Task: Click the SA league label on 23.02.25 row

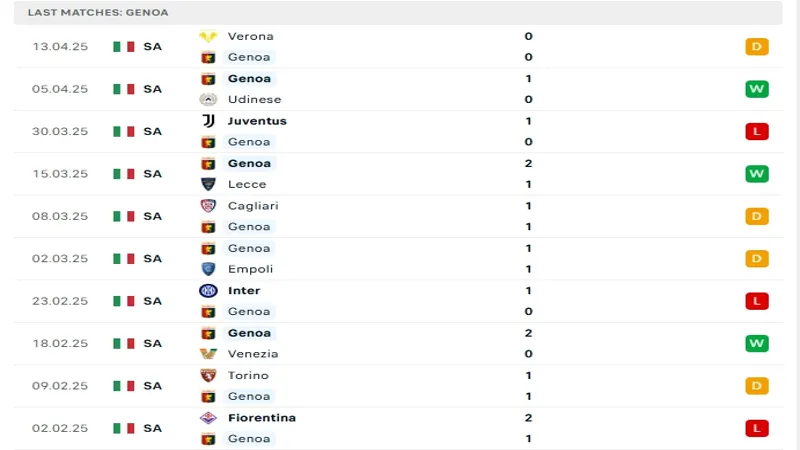Action: tap(152, 301)
